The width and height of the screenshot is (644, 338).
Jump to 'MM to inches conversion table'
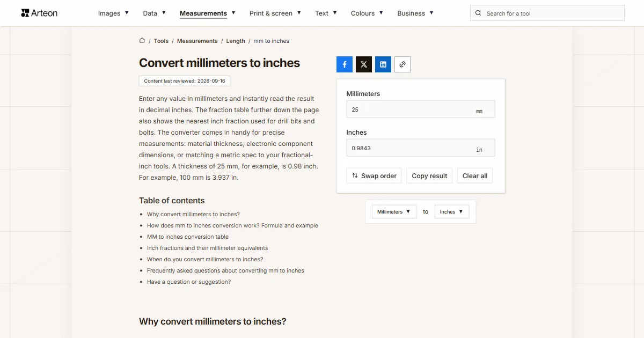pyautogui.click(x=188, y=237)
